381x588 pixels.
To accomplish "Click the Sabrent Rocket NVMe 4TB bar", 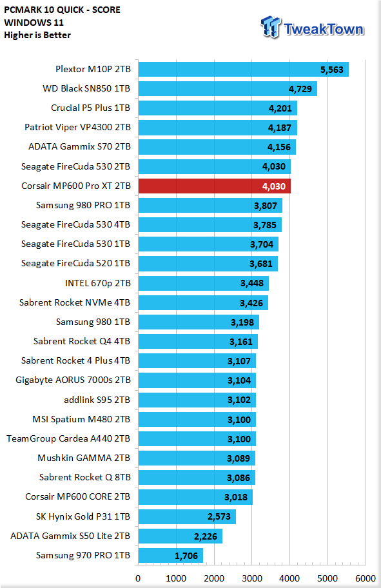I will (203, 302).
